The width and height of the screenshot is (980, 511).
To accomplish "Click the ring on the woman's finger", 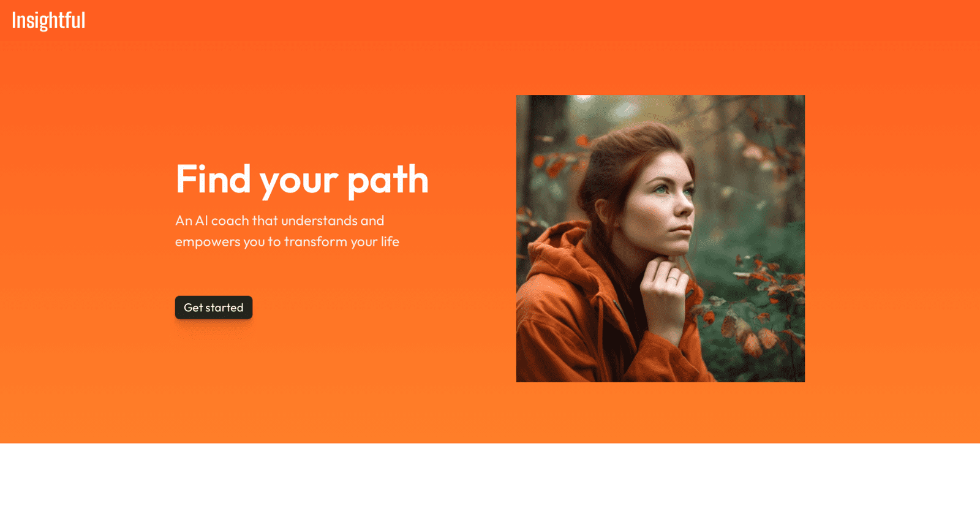I will [673, 279].
